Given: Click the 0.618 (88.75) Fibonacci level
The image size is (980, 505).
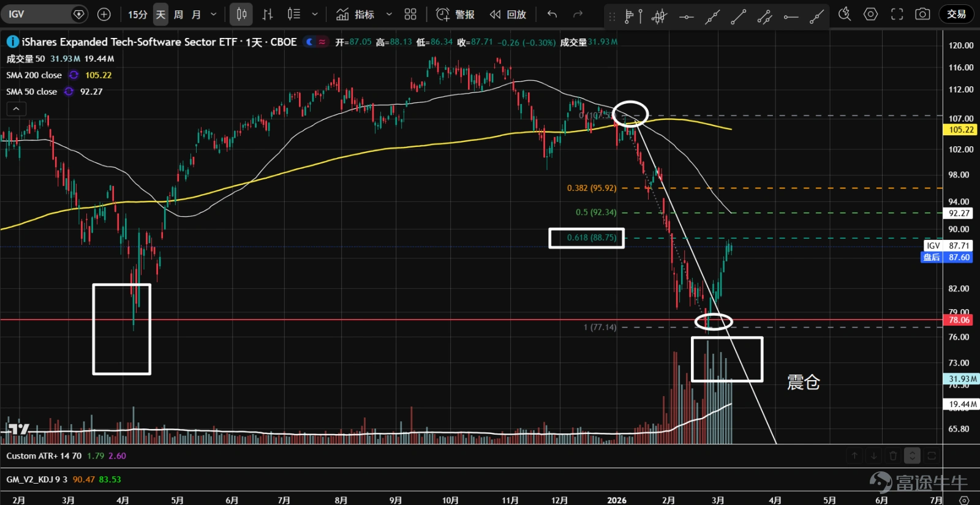Looking at the screenshot, I should tap(592, 238).
